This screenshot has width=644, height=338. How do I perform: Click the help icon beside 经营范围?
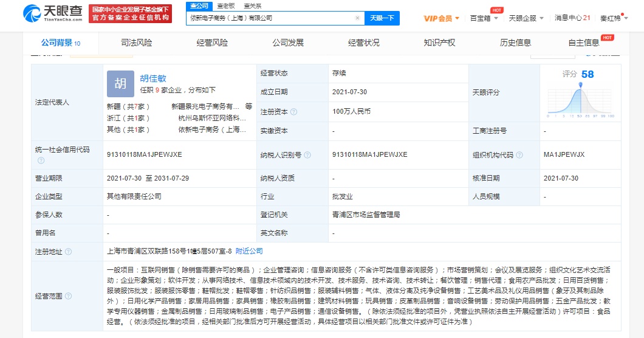(x=68, y=296)
